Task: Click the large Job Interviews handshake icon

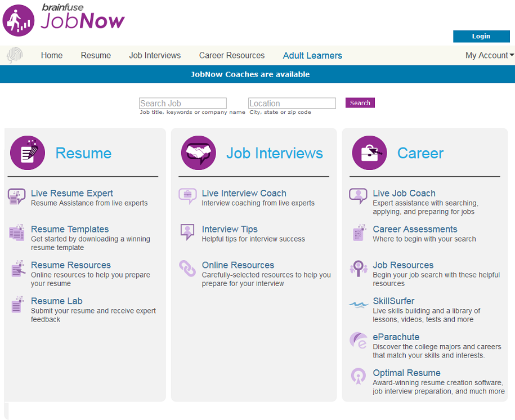Action: tap(198, 153)
